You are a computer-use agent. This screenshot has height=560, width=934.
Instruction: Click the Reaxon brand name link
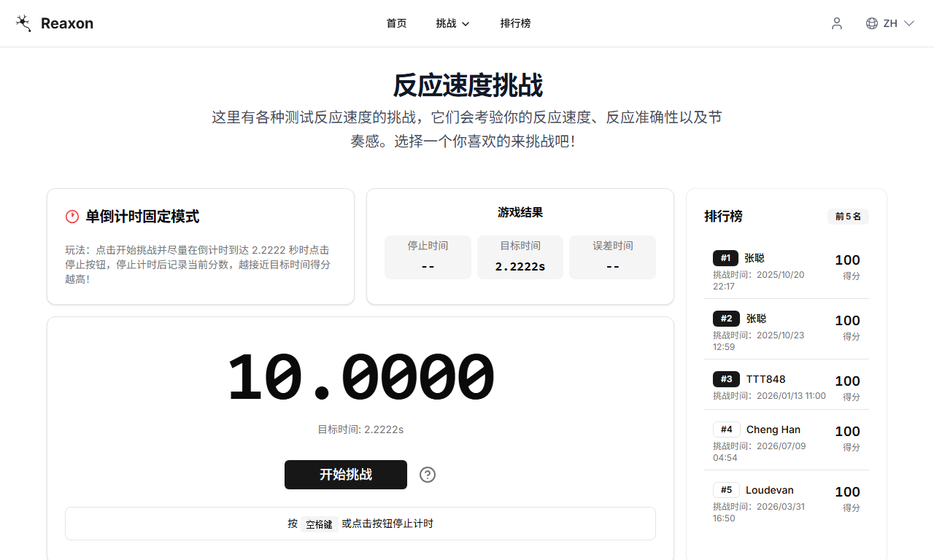click(x=67, y=23)
